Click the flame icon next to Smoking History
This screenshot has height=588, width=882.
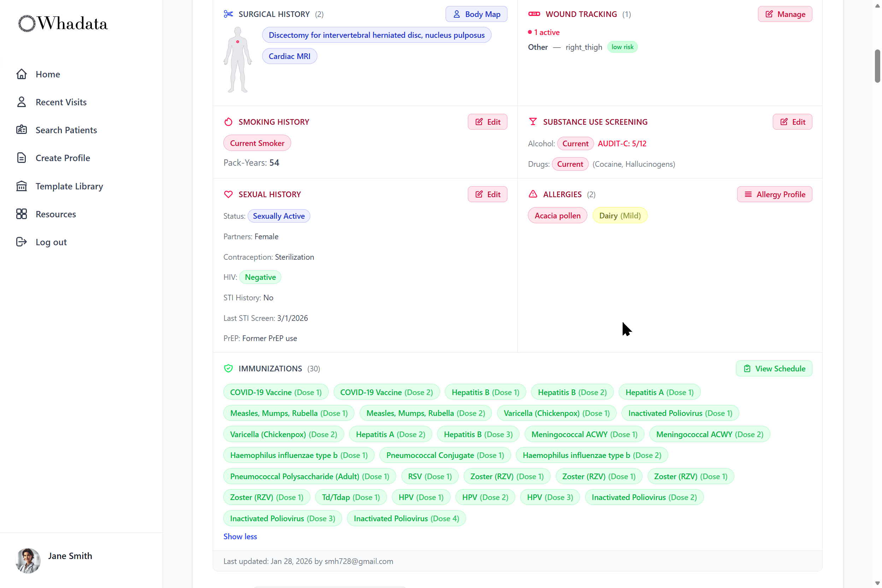[228, 122]
